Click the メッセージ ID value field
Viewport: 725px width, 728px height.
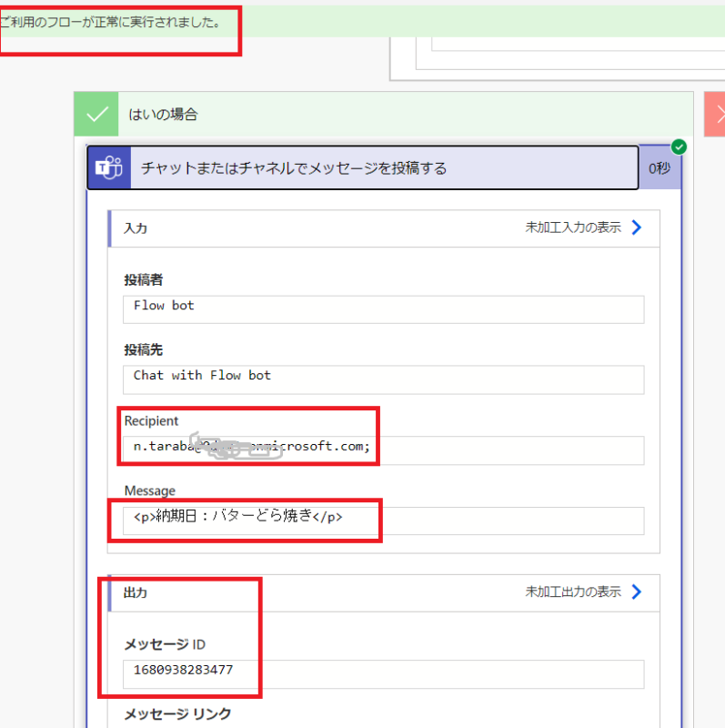click(x=383, y=673)
